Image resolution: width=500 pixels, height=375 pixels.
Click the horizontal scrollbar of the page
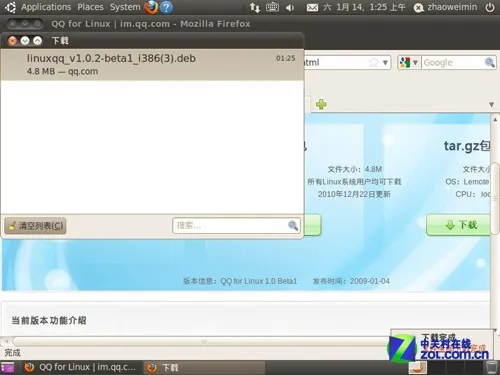(x=200, y=341)
